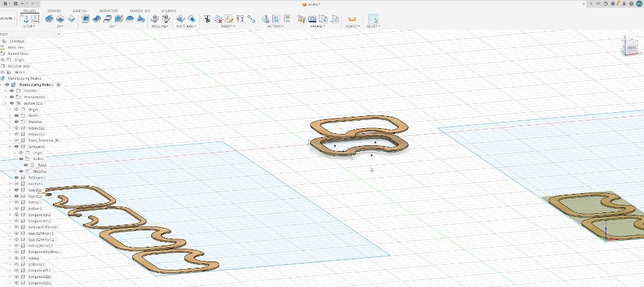Toggle visibility eye of farlayer1 component
The height and width of the screenshot is (287, 644).
[x=17, y=147]
